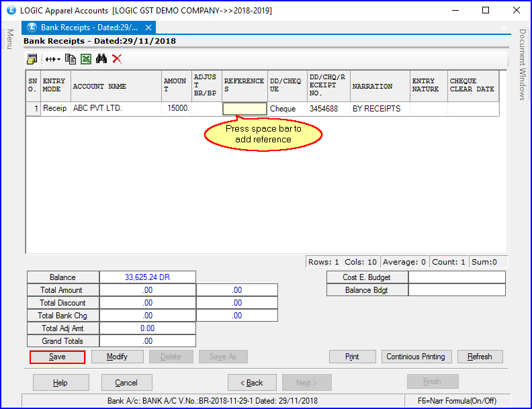The image size is (532, 409).
Task: Click the Average: 0 indicator
Action: pos(404,262)
